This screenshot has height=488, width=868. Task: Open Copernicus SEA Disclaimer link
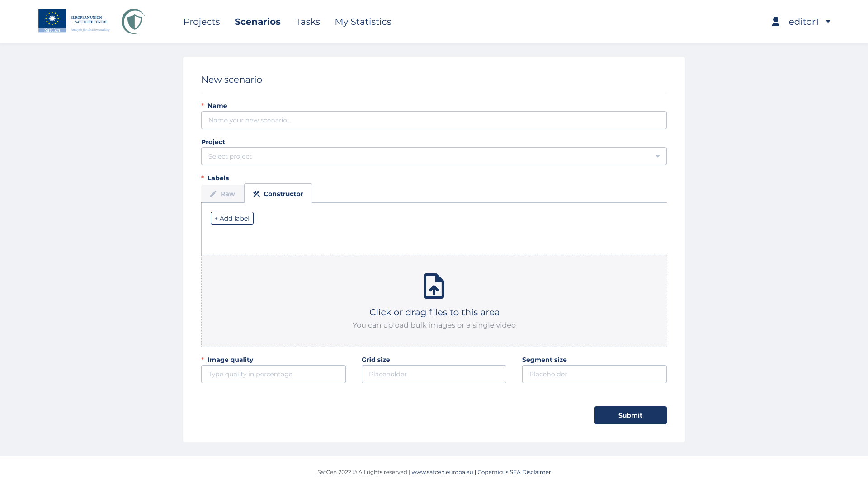click(x=514, y=472)
